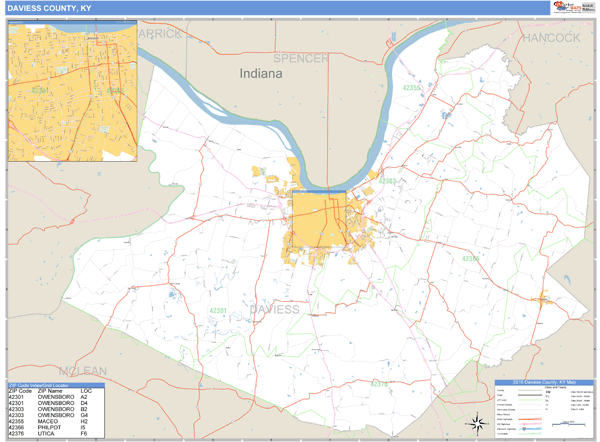Click the compass rose symbol
The height and width of the screenshot is (442, 600).
[x=477, y=424]
